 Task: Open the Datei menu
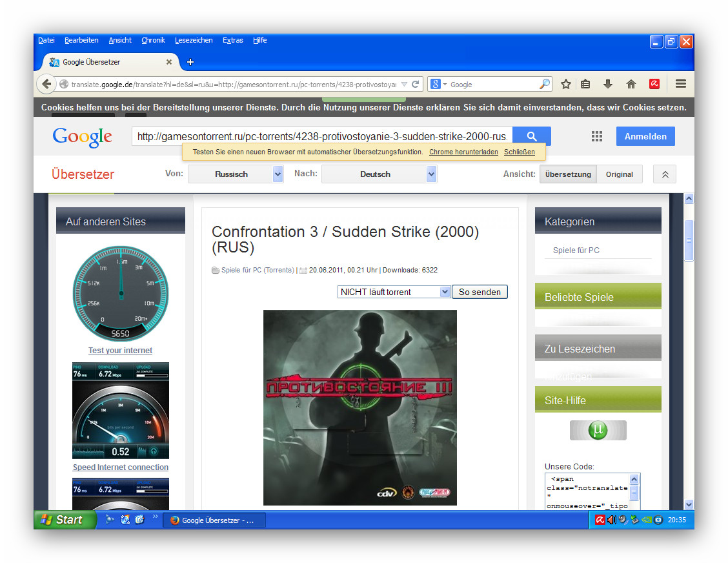click(x=46, y=41)
